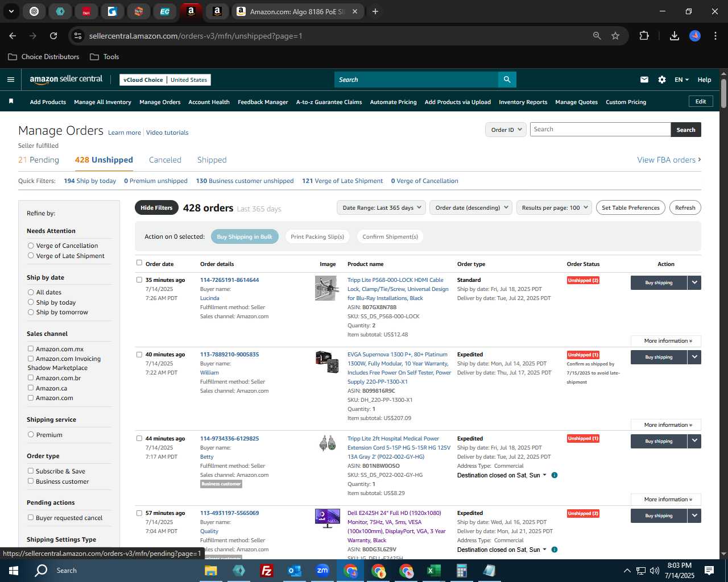Expand Buy shipping arrow for Lucinda's order
The height and width of the screenshot is (582, 728).
[694, 282]
